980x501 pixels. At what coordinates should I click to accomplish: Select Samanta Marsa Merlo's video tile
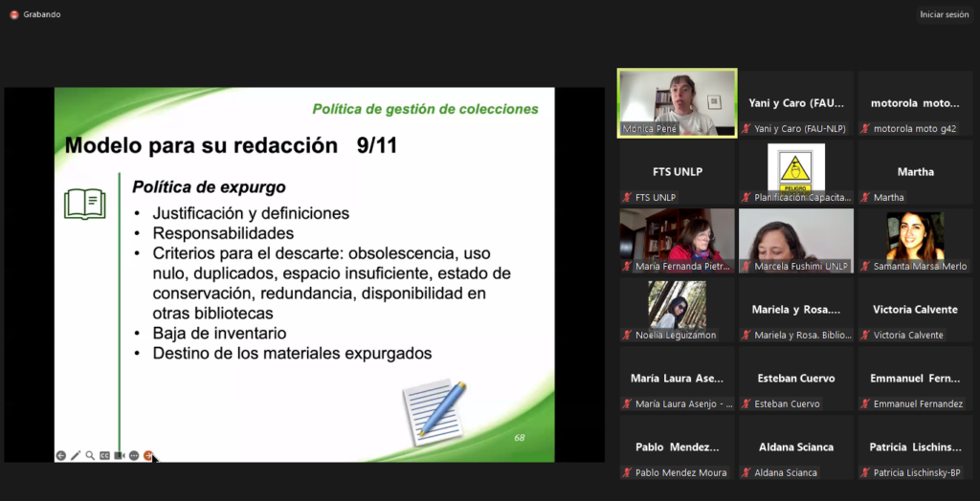point(915,241)
